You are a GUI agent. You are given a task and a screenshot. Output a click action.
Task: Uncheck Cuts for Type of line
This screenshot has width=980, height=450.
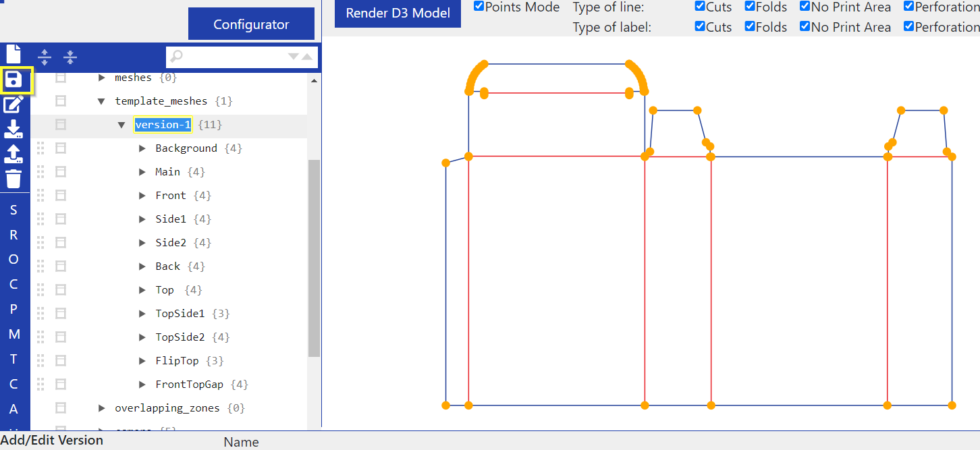click(x=700, y=7)
